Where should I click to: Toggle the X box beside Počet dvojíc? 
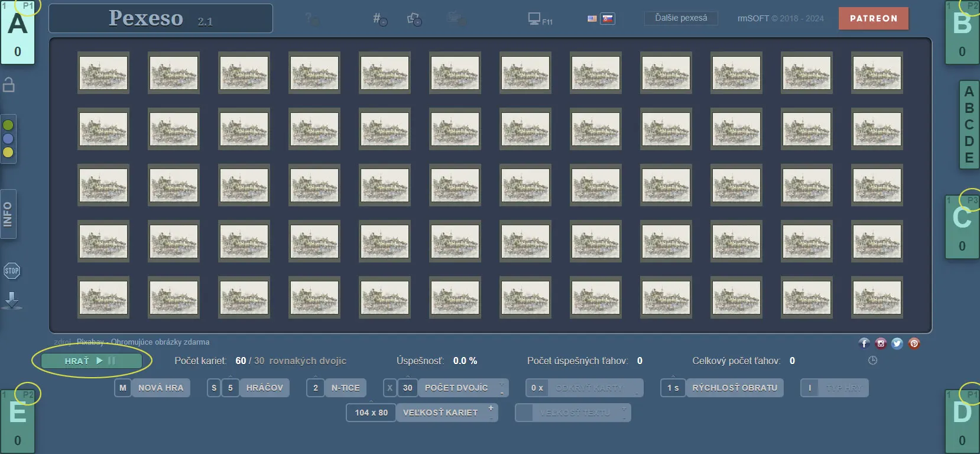(x=390, y=388)
